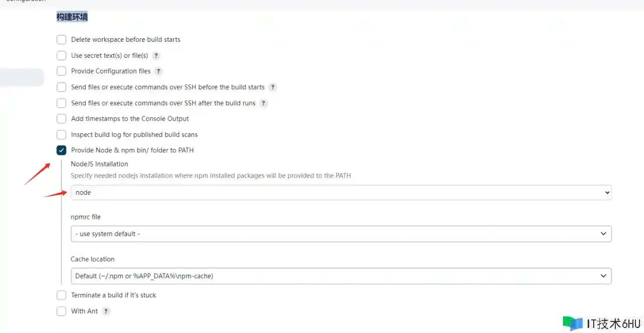Open help icon for Provide Configuration files

(158, 71)
